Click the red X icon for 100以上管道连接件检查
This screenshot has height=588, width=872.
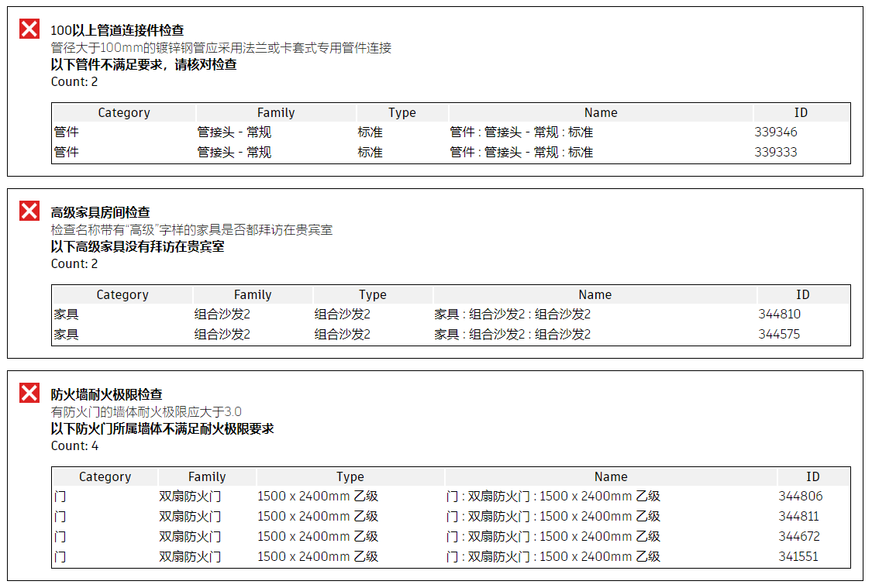29,29
